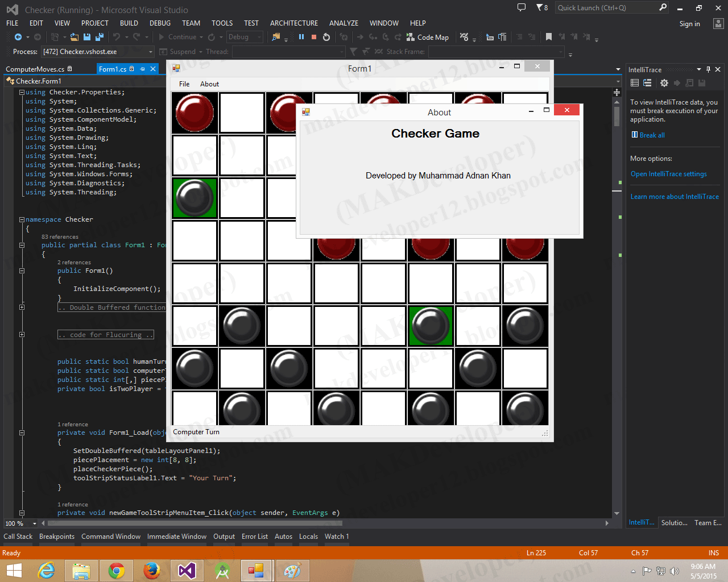Switch to the ComputerMoves.cs tab
728x582 pixels.
coord(36,68)
